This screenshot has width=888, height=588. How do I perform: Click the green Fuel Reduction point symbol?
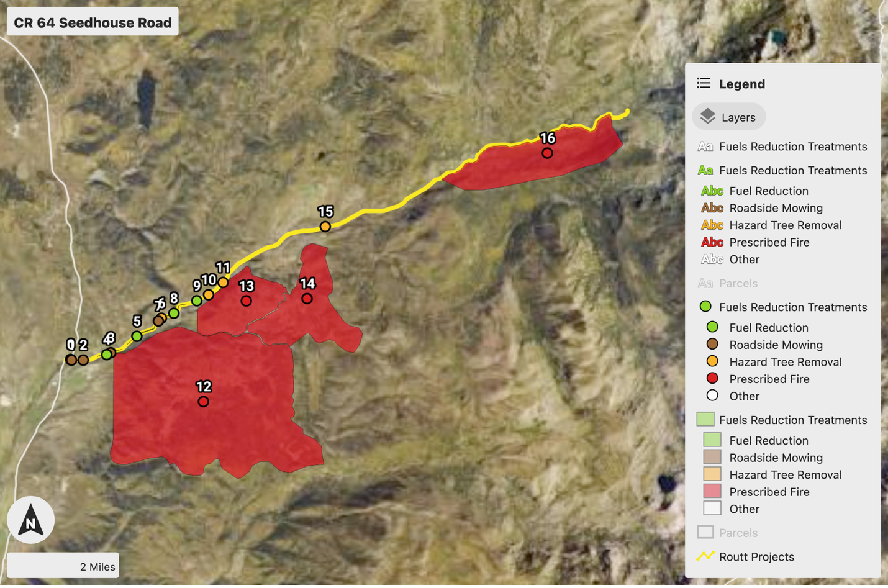(712, 327)
